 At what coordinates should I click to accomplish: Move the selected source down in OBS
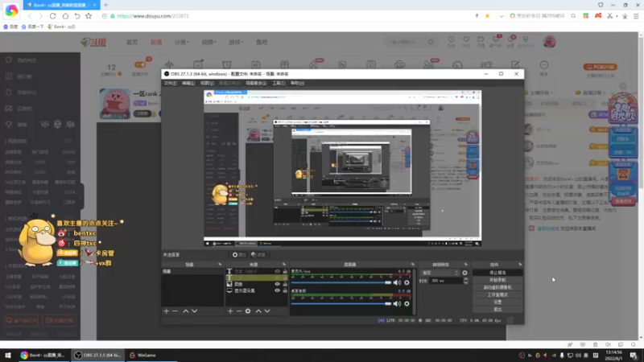tap(267, 311)
